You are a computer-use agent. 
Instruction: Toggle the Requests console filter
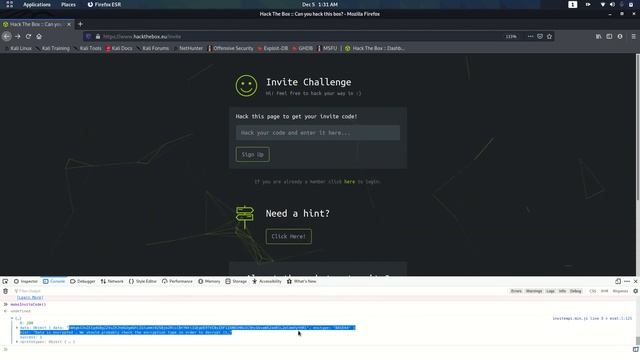click(x=620, y=291)
